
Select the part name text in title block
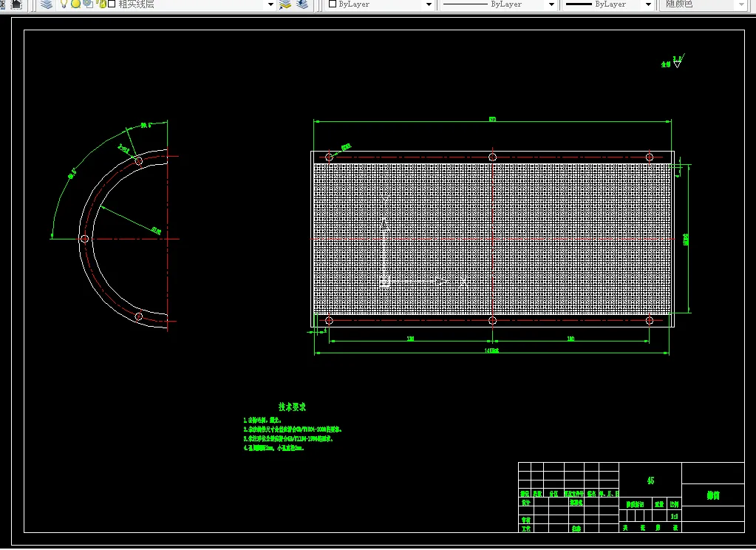point(713,495)
